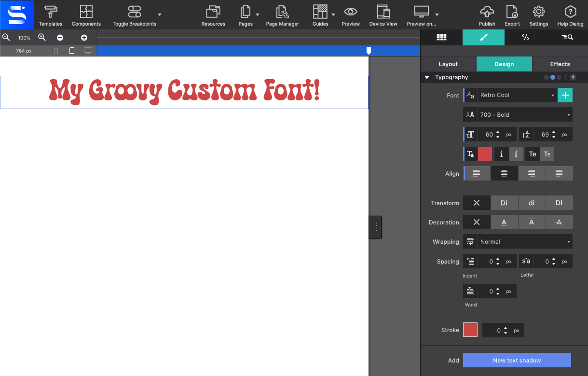
Task: Align text center
Action: click(x=504, y=173)
